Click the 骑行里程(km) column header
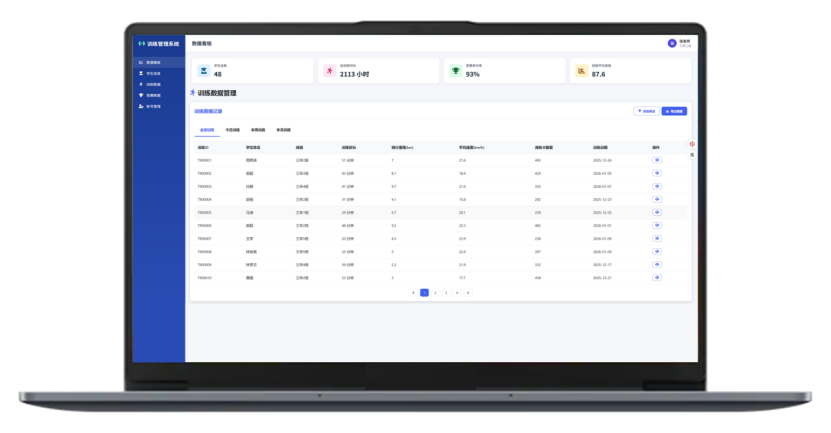 click(402, 147)
